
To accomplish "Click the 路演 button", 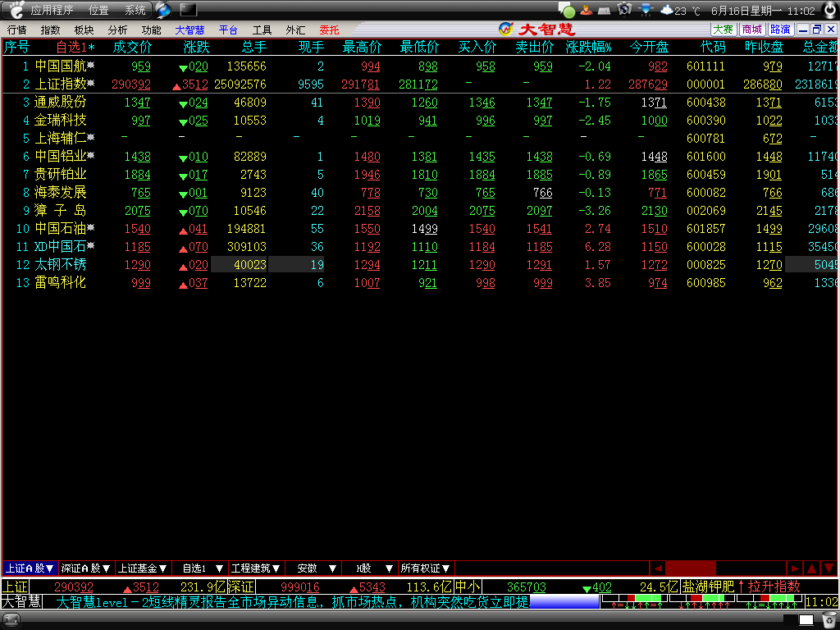I will (781, 30).
